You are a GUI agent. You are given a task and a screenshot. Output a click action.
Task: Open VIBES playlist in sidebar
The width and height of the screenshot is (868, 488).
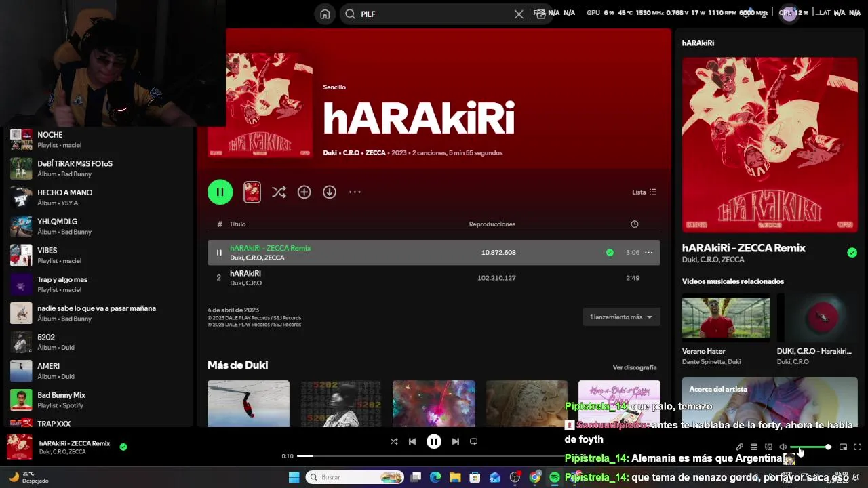pos(98,256)
